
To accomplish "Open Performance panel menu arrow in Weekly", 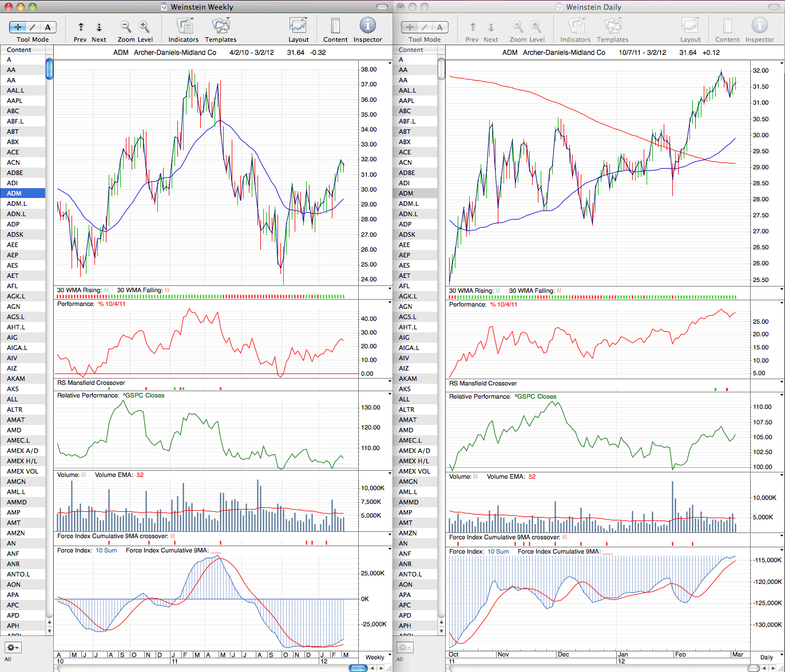I will [390, 303].
